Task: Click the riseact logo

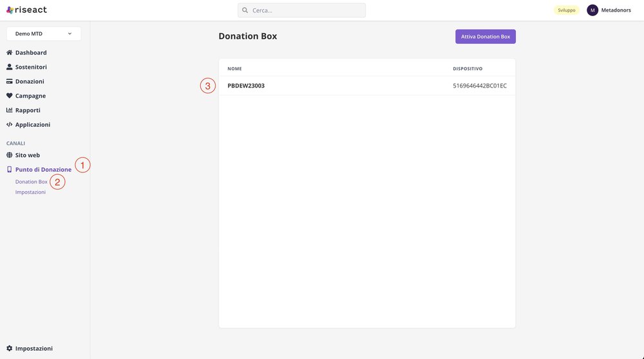Action: click(26, 10)
